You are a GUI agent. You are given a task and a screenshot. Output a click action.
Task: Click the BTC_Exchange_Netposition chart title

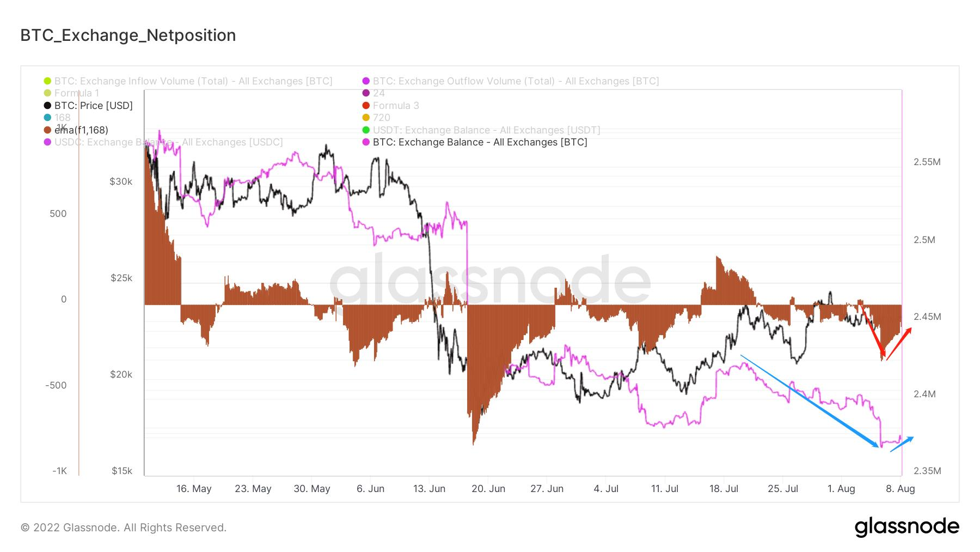pyautogui.click(x=128, y=35)
